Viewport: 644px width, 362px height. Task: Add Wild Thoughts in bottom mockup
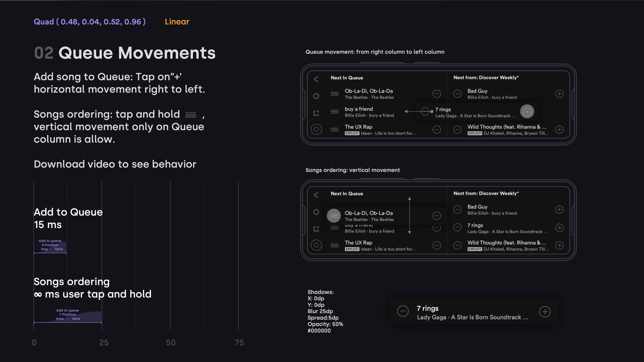click(559, 245)
